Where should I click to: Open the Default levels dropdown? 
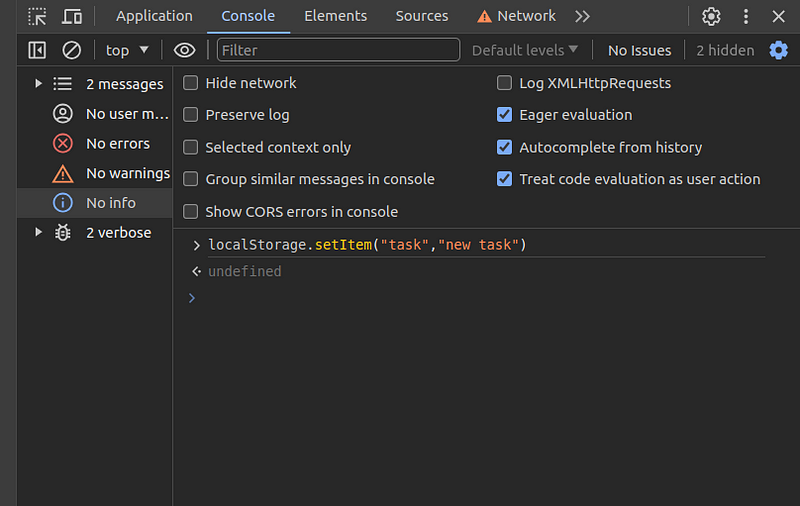click(x=525, y=50)
